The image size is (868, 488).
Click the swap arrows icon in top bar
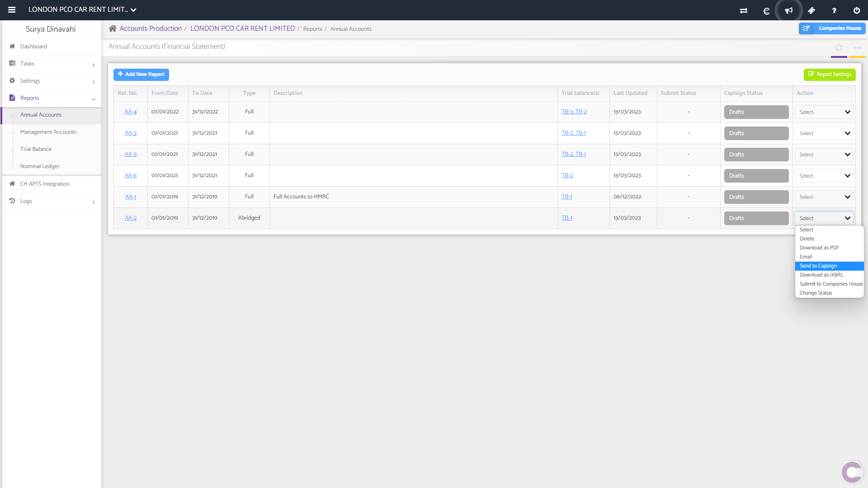pos(744,10)
